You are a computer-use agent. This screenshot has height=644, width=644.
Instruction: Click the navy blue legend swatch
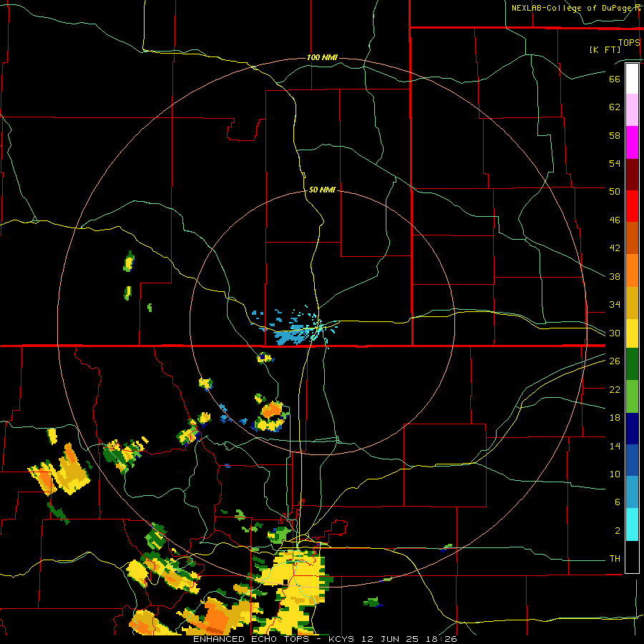[x=632, y=429]
